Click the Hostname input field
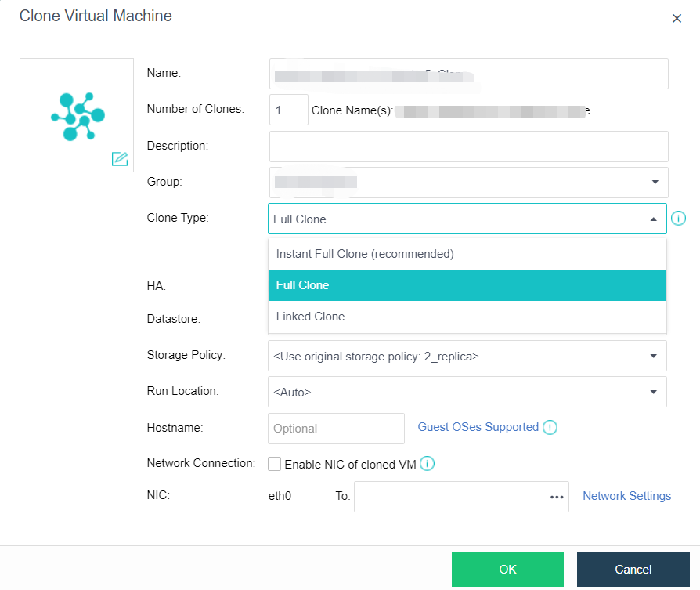 click(336, 429)
